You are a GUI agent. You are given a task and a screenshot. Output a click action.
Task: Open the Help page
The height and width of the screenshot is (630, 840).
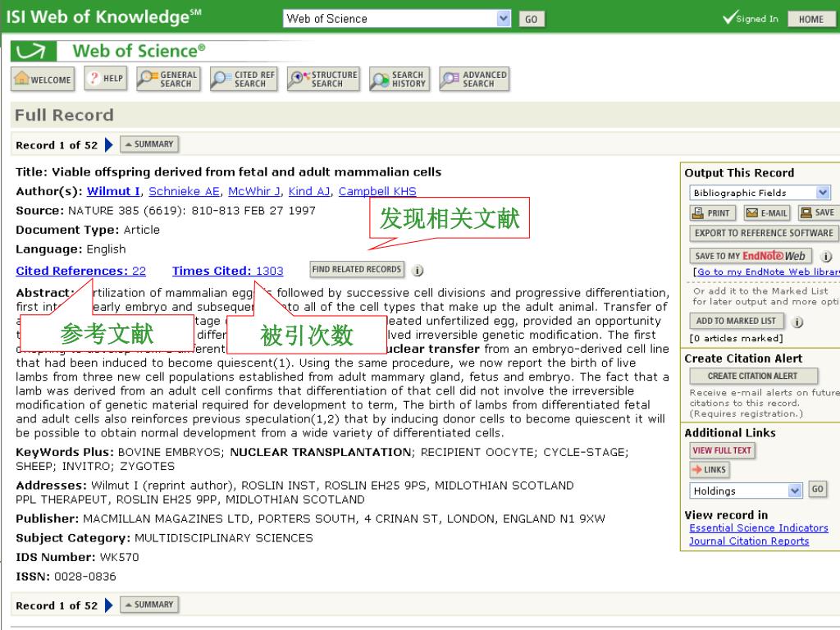[104, 80]
